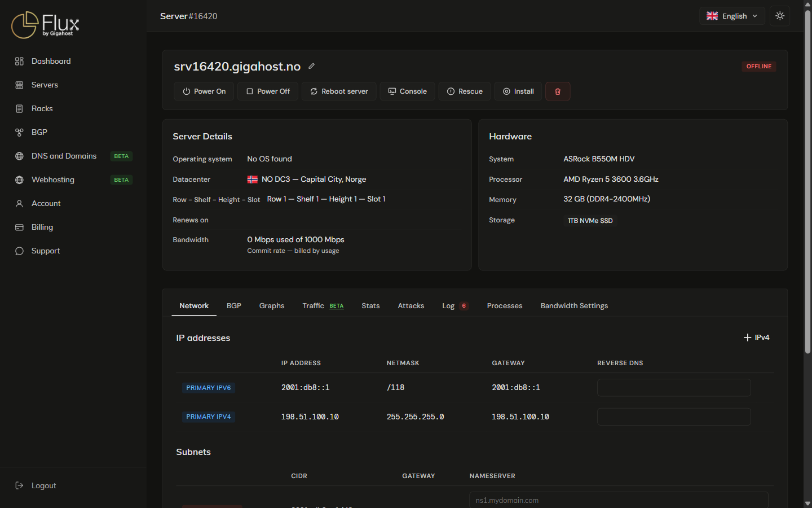This screenshot has width=812, height=508.
Task: Click the OFFLINE status badge
Action: (x=759, y=66)
